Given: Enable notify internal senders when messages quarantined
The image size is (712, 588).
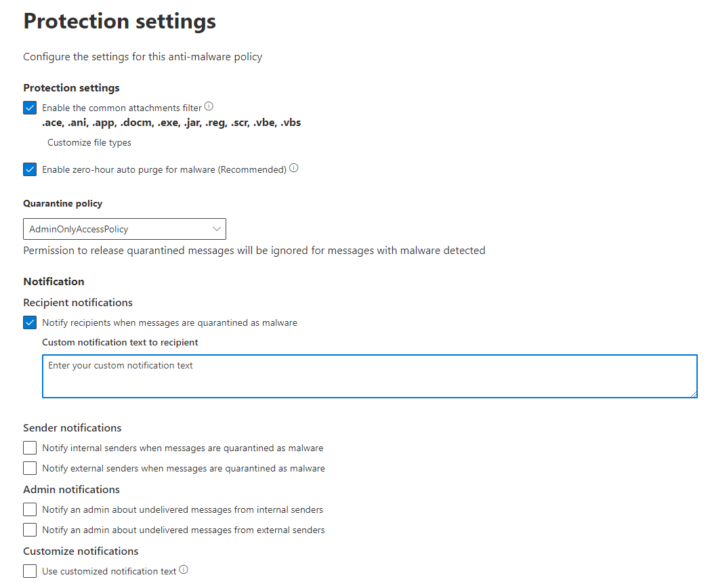Looking at the screenshot, I should coord(30,447).
